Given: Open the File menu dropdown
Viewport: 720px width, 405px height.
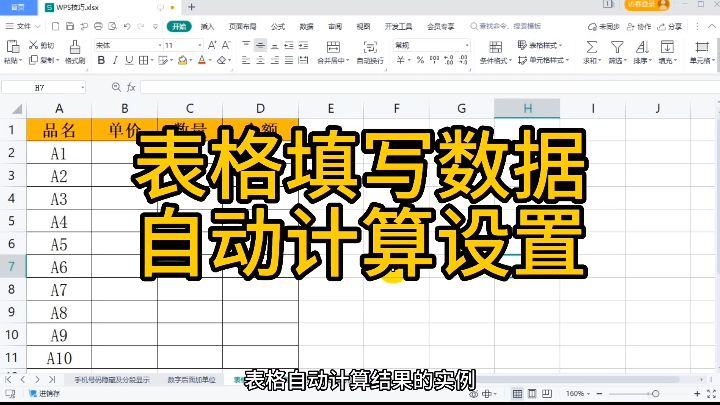Looking at the screenshot, I should pyautogui.click(x=23, y=26).
